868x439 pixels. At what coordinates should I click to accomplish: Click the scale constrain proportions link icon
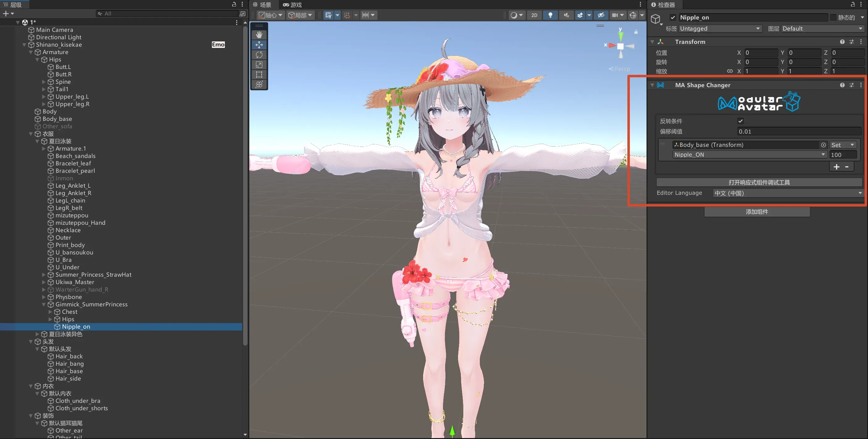coord(730,71)
